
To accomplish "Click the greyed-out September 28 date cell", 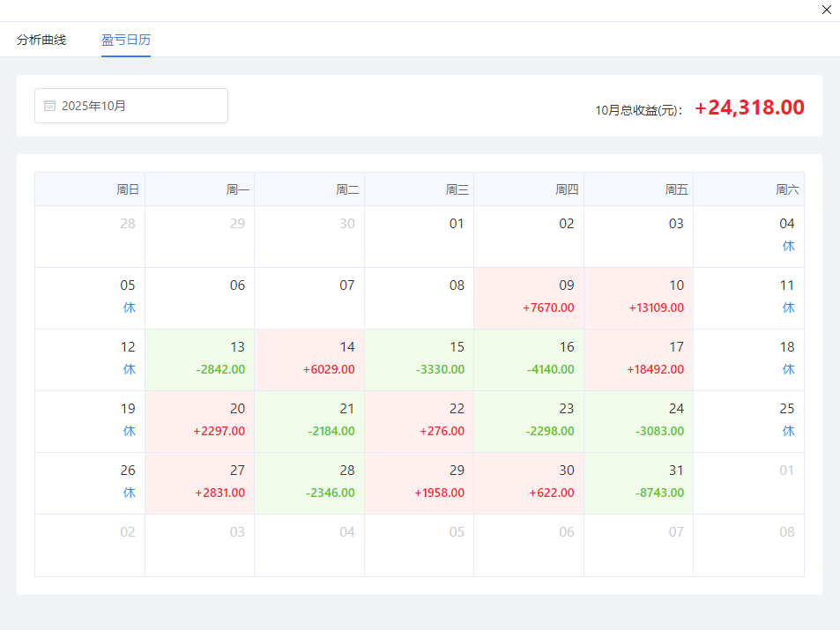I will 90,236.
